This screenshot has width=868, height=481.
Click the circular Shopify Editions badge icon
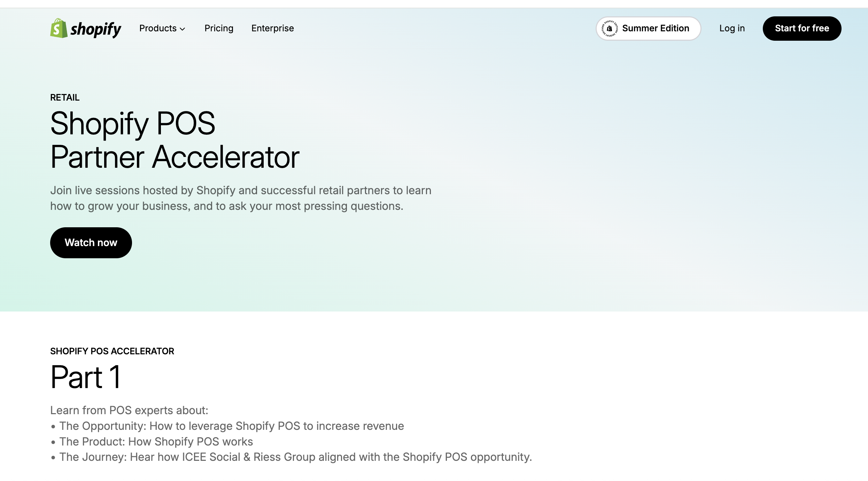[x=610, y=29]
